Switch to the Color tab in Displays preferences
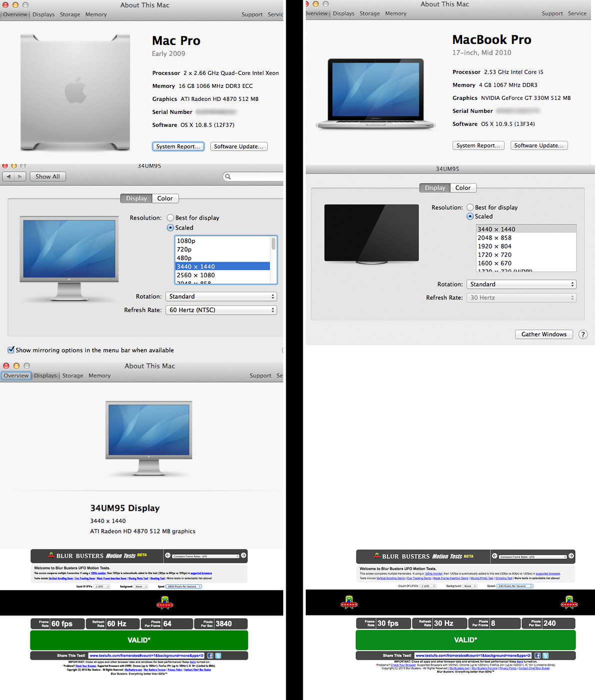The height and width of the screenshot is (700, 595). (165, 198)
